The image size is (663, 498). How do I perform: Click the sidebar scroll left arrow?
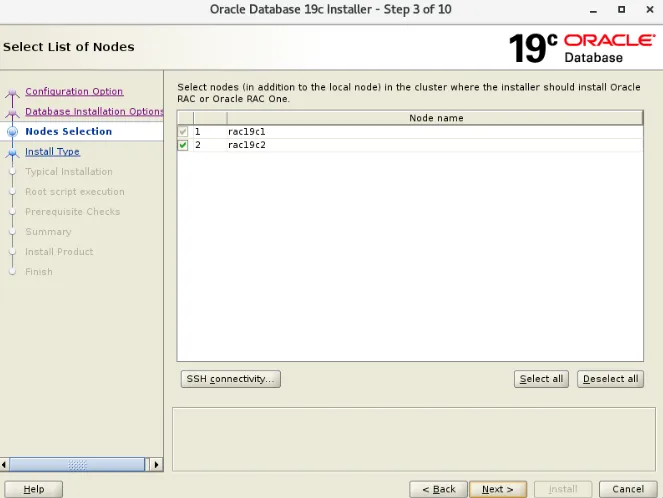(4, 465)
